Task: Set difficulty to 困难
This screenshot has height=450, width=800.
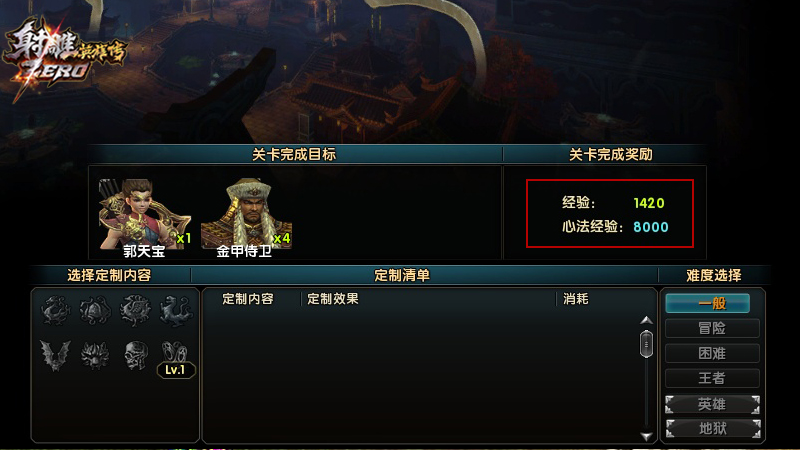Action: coord(712,353)
